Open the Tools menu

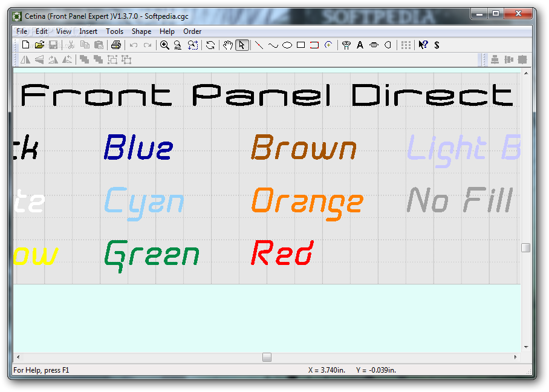point(114,31)
